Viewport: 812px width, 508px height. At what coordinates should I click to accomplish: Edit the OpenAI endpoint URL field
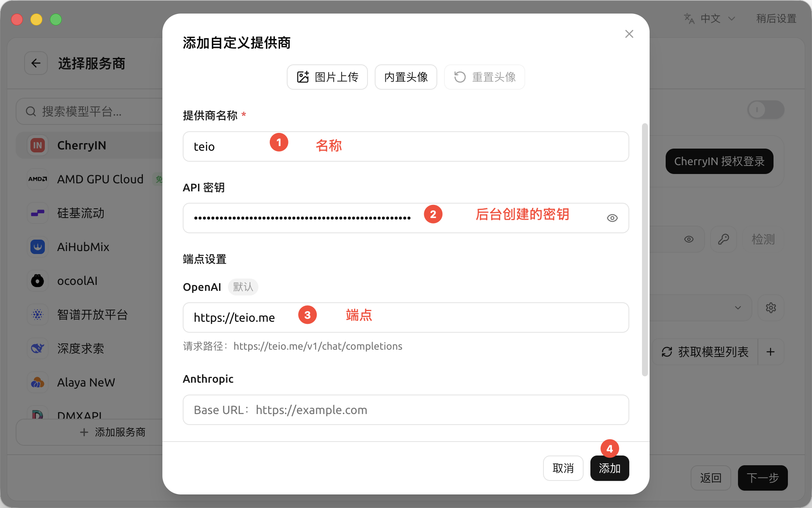(x=406, y=317)
